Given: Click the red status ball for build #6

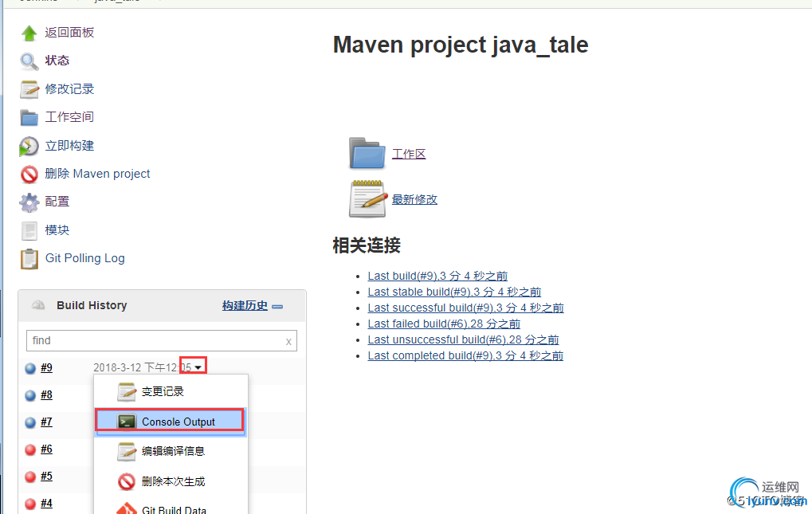Looking at the screenshot, I should [x=30, y=449].
